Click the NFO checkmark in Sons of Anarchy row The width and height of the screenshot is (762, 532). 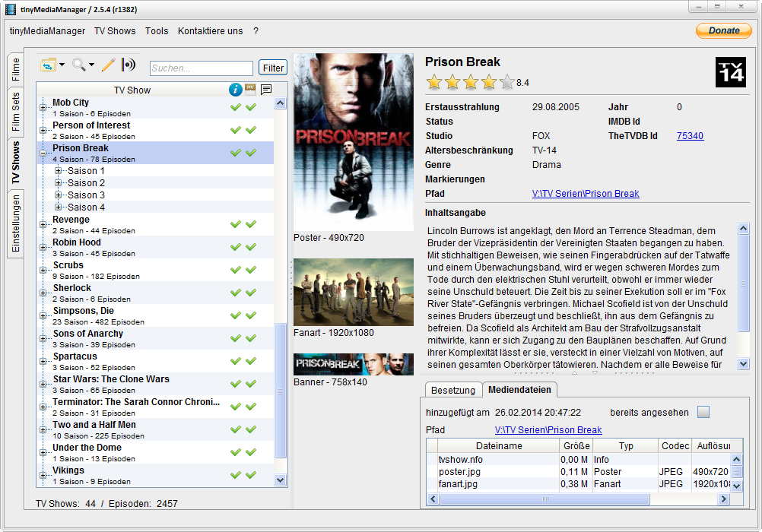click(x=236, y=339)
